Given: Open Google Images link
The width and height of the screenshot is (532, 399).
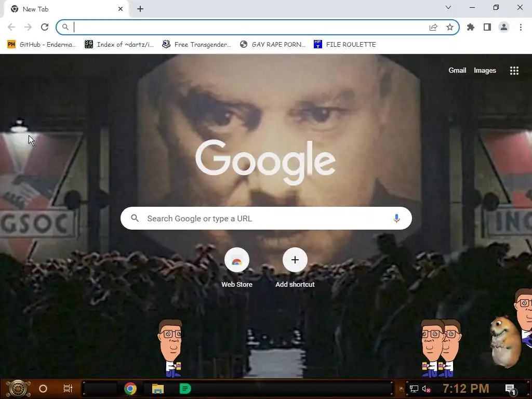Looking at the screenshot, I should coord(485,70).
